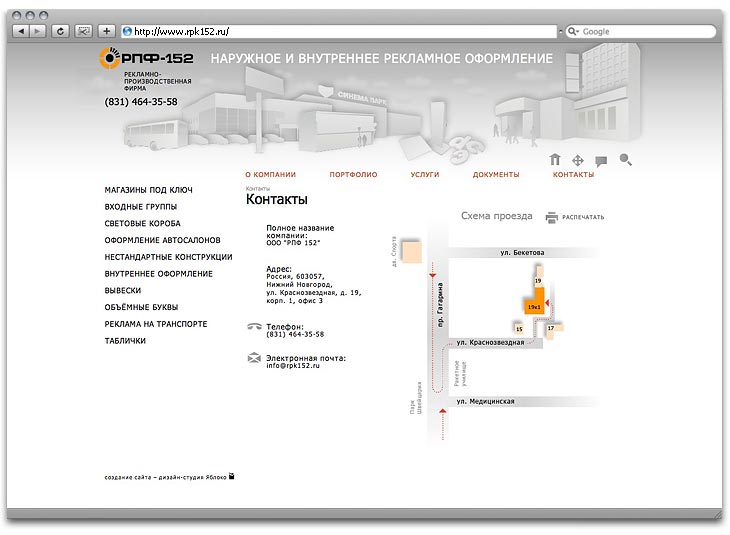Click the browser Back arrow button

[x=20, y=31]
